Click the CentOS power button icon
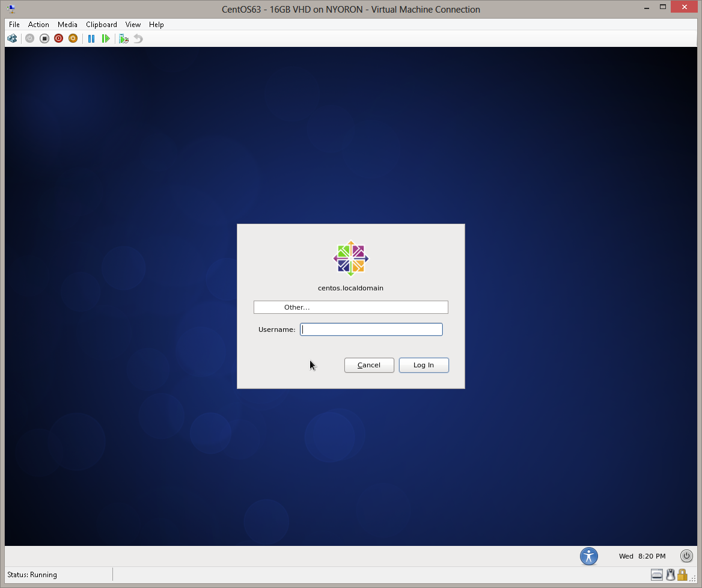The height and width of the screenshot is (588, 702). coord(686,556)
